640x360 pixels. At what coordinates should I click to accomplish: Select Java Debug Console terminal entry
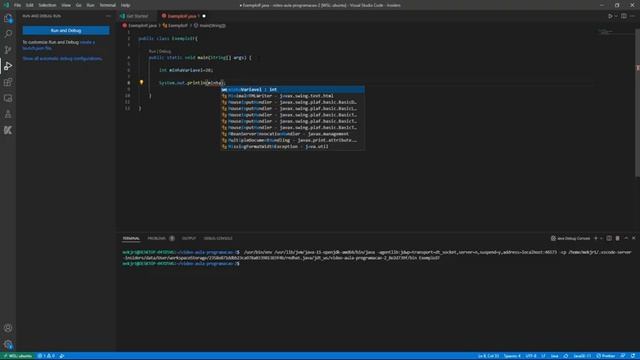click(571, 238)
